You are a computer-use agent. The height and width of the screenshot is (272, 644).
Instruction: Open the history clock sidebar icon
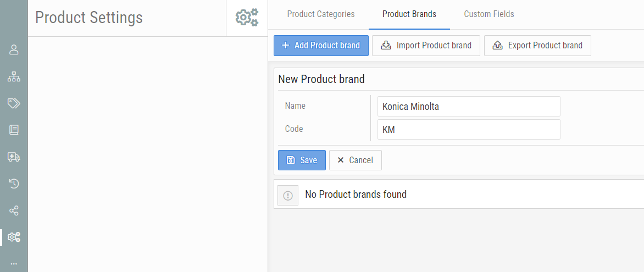click(x=14, y=184)
